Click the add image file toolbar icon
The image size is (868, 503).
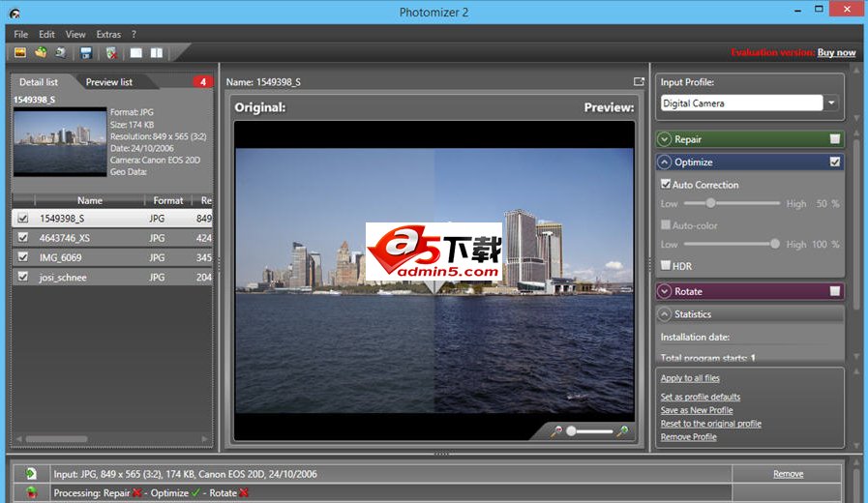coord(20,52)
